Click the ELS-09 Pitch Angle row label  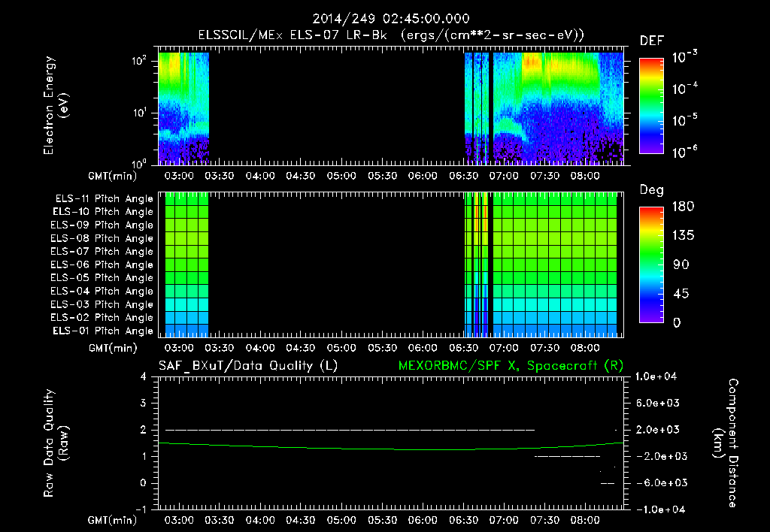point(102,225)
